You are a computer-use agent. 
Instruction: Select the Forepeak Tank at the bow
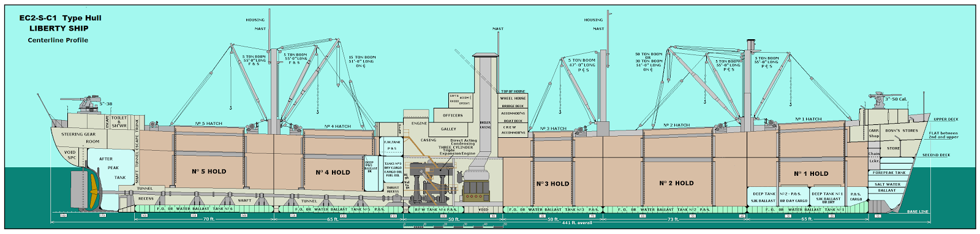coord(889,173)
